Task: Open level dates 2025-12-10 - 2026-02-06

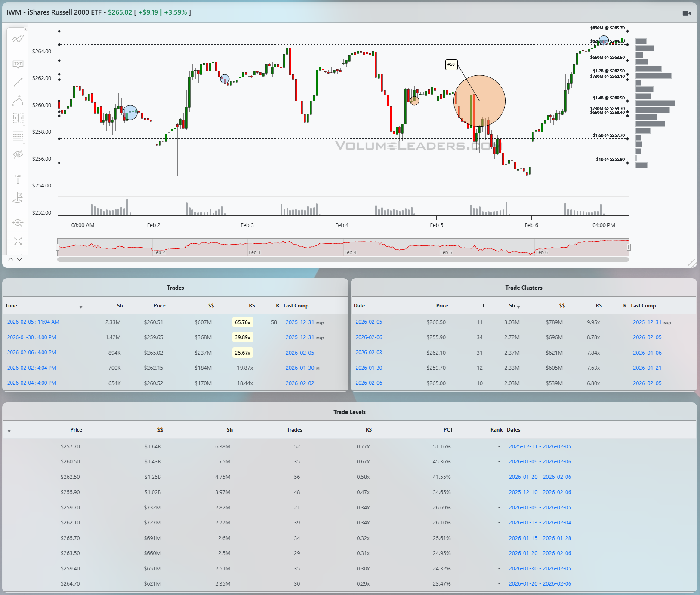Action: 540,492
